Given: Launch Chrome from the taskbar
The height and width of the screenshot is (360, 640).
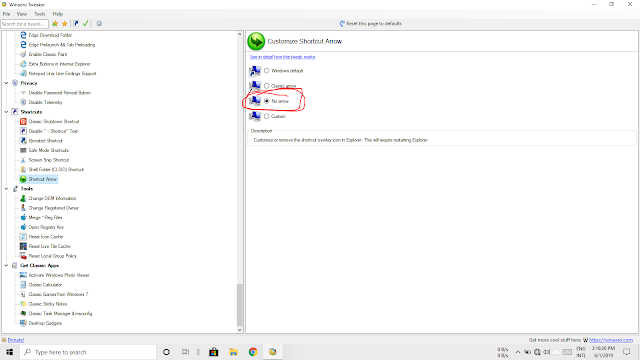Looking at the screenshot, I should coord(253,352).
